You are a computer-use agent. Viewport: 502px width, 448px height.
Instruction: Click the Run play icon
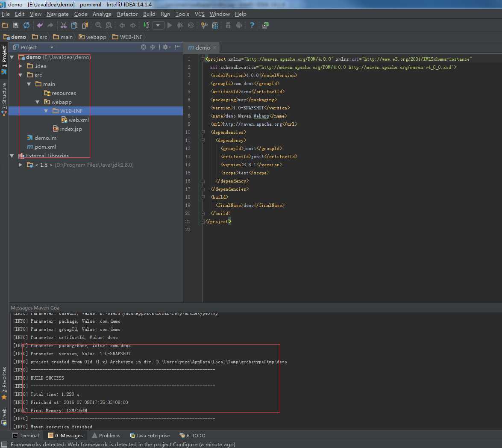point(170,25)
